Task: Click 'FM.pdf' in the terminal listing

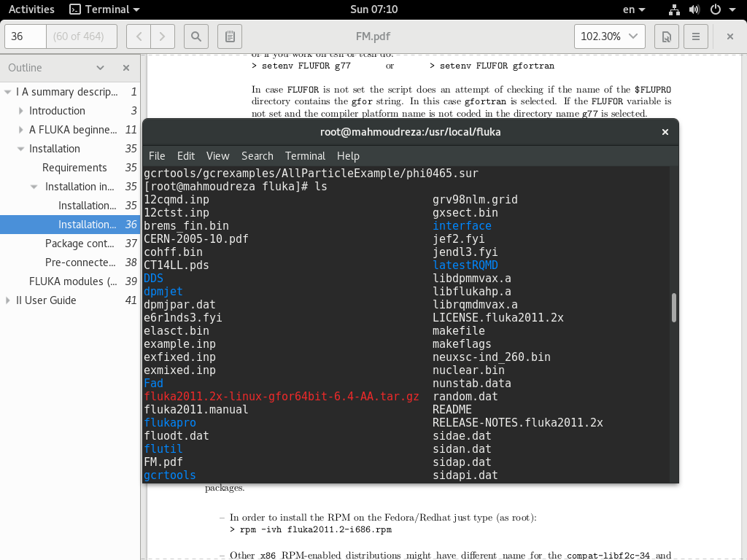Action: point(163,462)
